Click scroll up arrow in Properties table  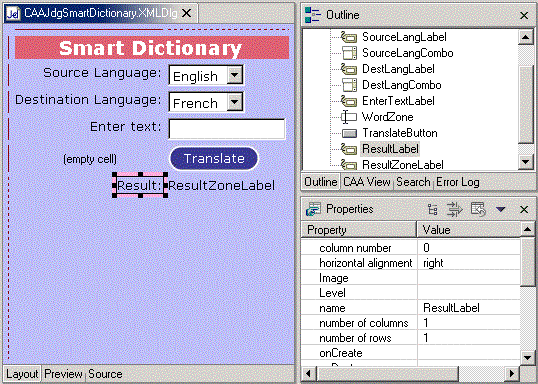pyautogui.click(x=528, y=229)
